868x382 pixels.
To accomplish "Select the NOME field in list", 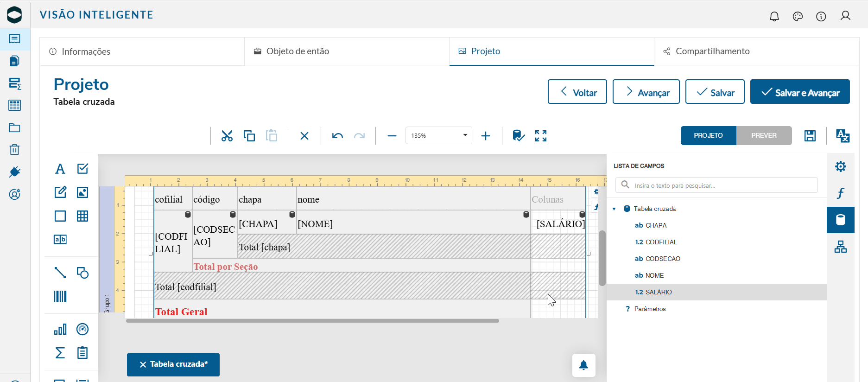I will pyautogui.click(x=649, y=275).
